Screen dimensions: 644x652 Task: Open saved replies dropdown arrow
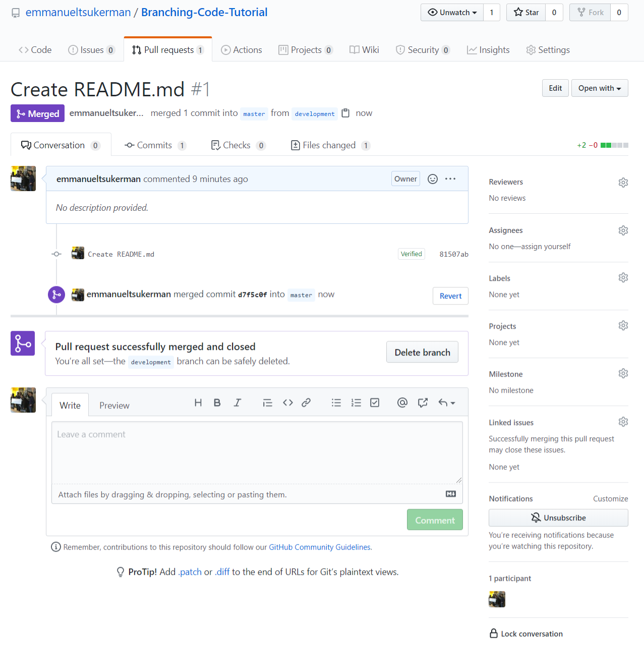coord(447,402)
